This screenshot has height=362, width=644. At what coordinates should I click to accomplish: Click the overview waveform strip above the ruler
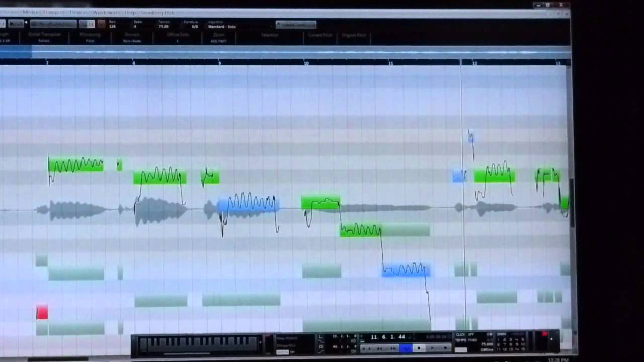(285, 52)
